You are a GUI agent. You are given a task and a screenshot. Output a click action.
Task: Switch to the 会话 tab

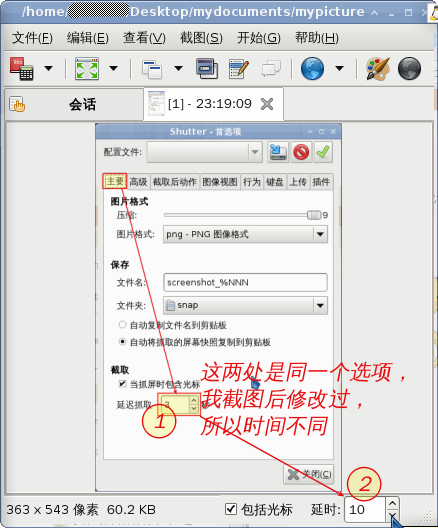[74, 104]
